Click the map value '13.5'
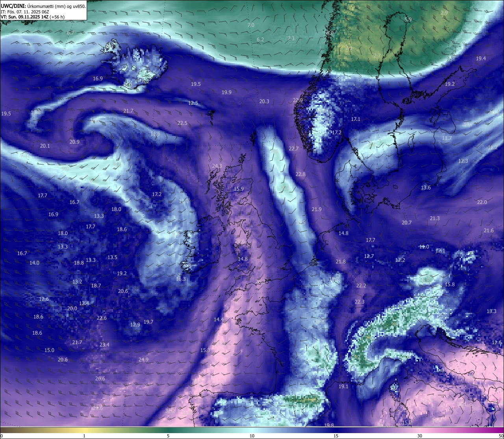 pyautogui.click(x=112, y=257)
